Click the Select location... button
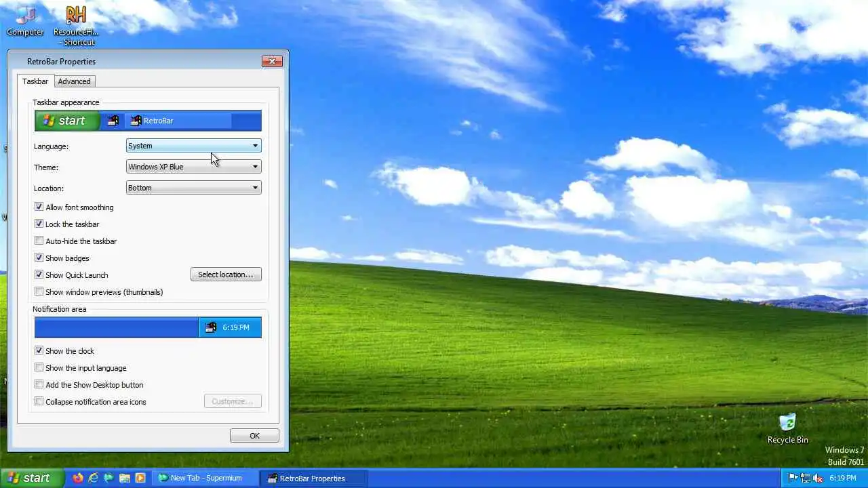Screen dimensions: 868x488 click(226, 274)
